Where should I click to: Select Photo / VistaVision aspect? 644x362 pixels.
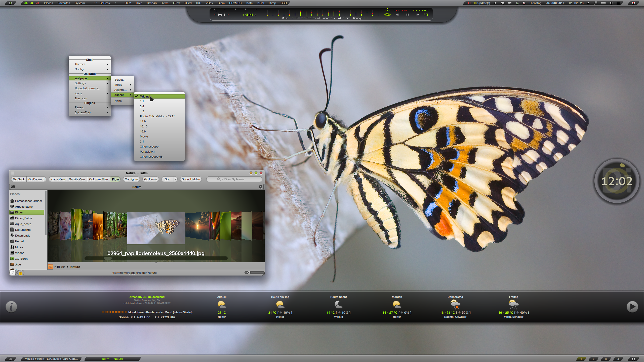(x=159, y=116)
